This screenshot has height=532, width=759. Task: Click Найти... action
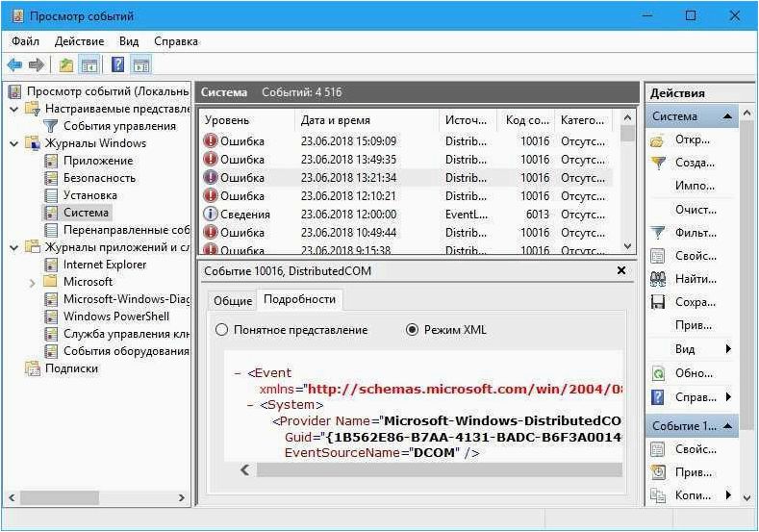click(693, 279)
